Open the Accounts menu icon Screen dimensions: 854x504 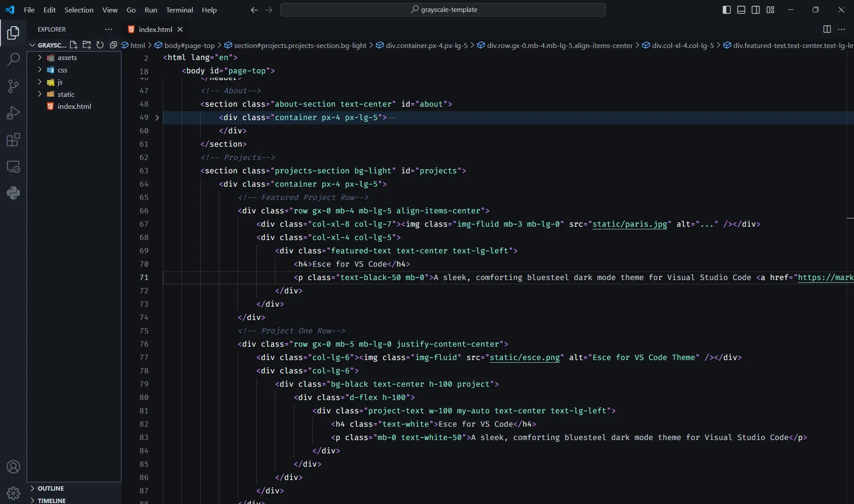(x=13, y=467)
